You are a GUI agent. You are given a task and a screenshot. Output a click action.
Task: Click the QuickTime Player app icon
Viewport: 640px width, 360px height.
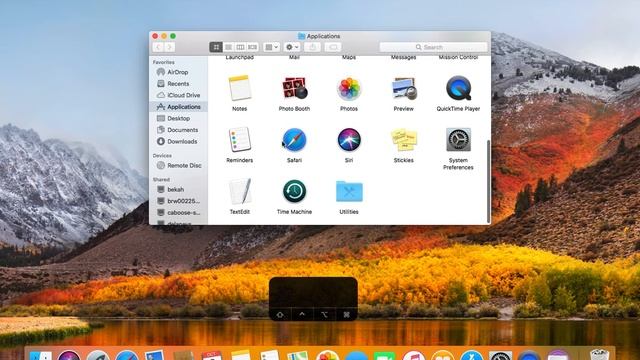(458, 88)
